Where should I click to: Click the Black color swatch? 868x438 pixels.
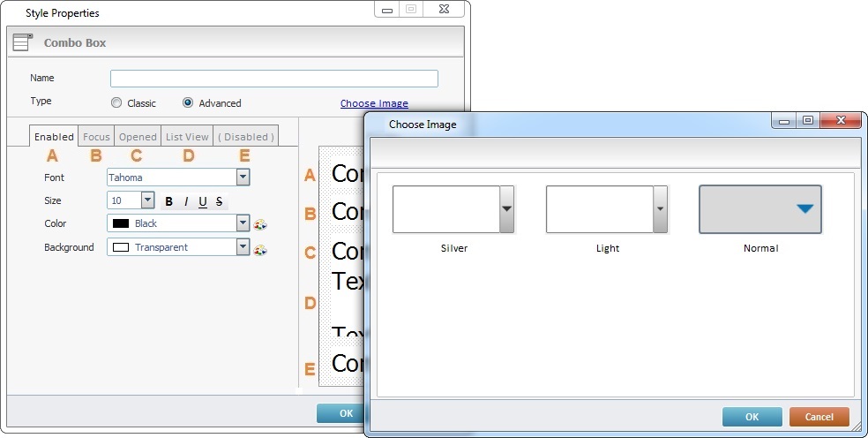(x=121, y=224)
